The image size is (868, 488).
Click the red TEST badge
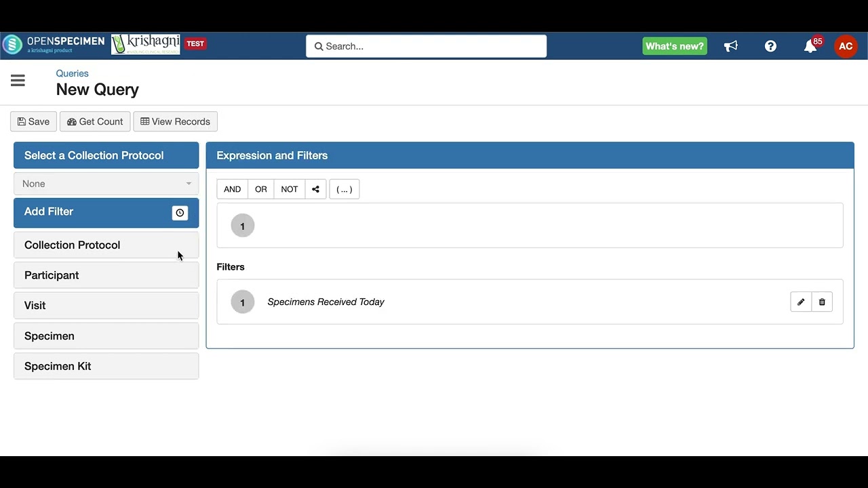click(195, 43)
